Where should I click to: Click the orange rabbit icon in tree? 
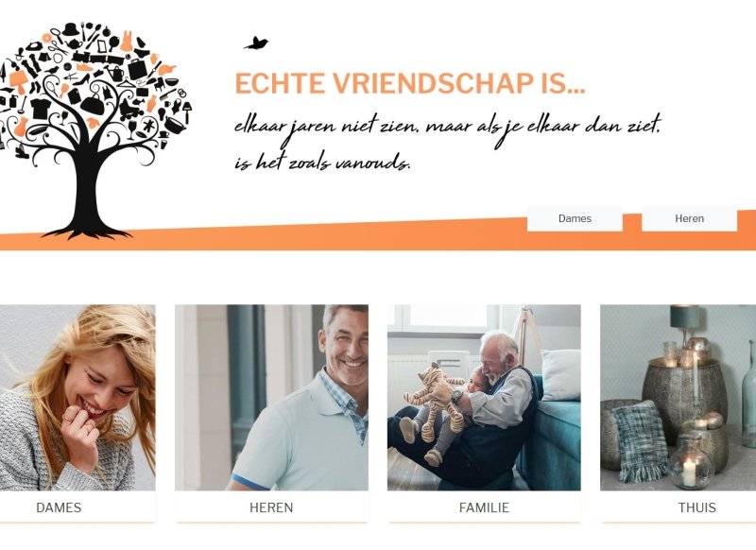tap(127, 42)
